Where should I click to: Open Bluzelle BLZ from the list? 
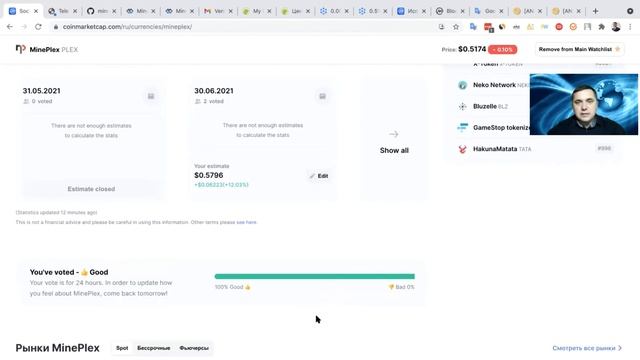pyautogui.click(x=490, y=107)
